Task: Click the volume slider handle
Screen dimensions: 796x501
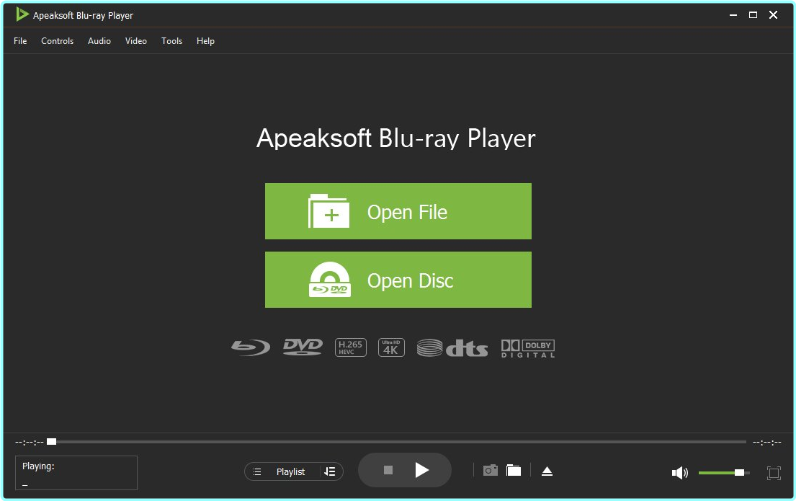Action: click(740, 473)
